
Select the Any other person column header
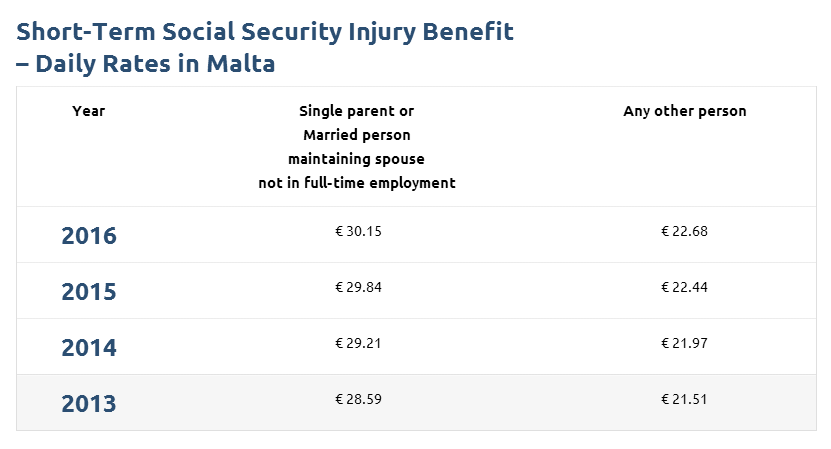pos(684,111)
